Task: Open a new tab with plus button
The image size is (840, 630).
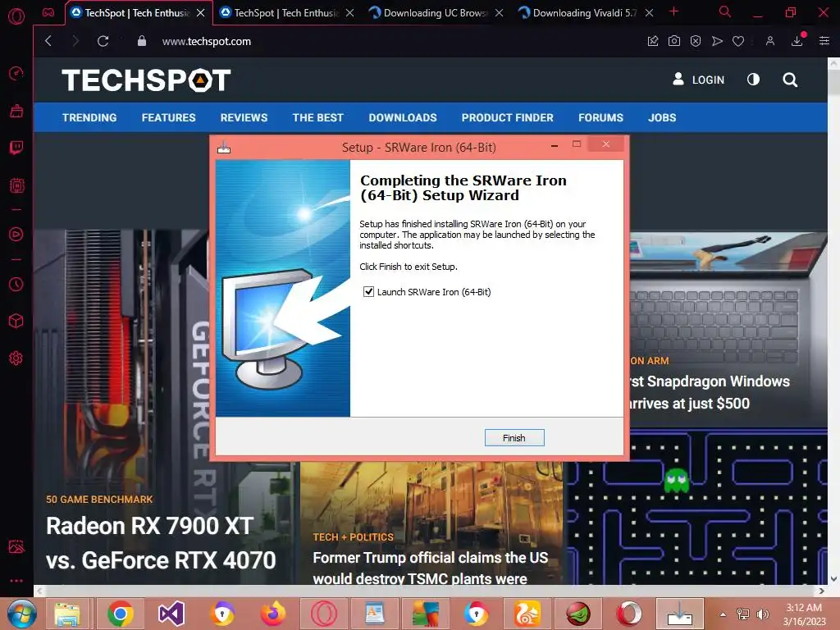Action: tap(674, 11)
